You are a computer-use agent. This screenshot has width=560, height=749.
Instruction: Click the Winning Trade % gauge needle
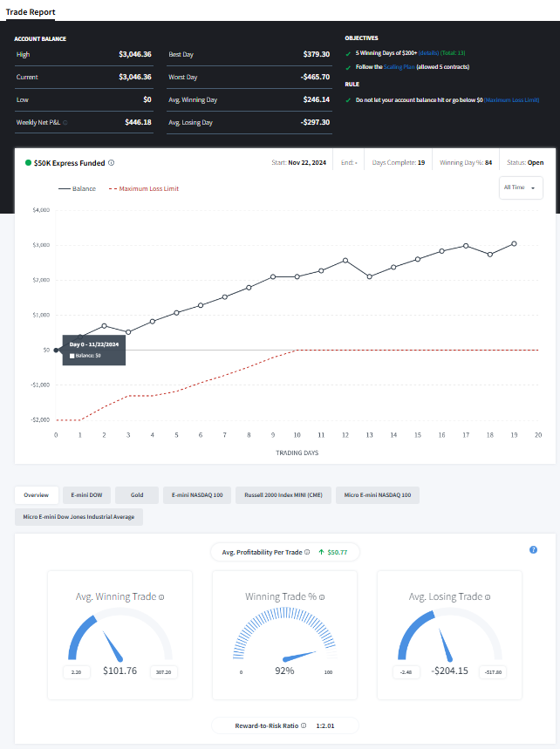point(299,656)
